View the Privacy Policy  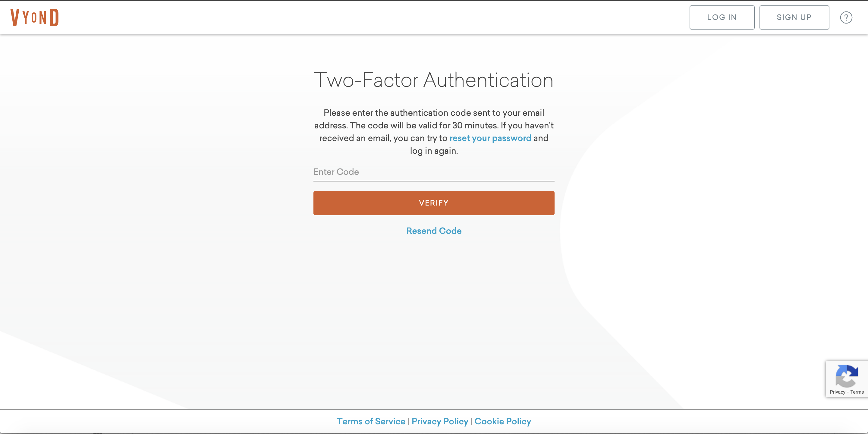[439, 421]
